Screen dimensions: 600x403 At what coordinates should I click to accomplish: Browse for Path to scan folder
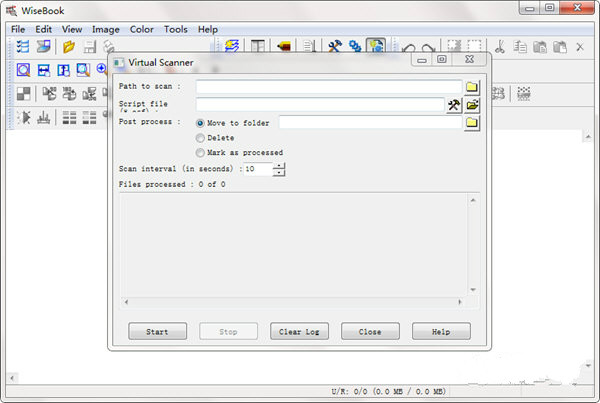click(472, 87)
